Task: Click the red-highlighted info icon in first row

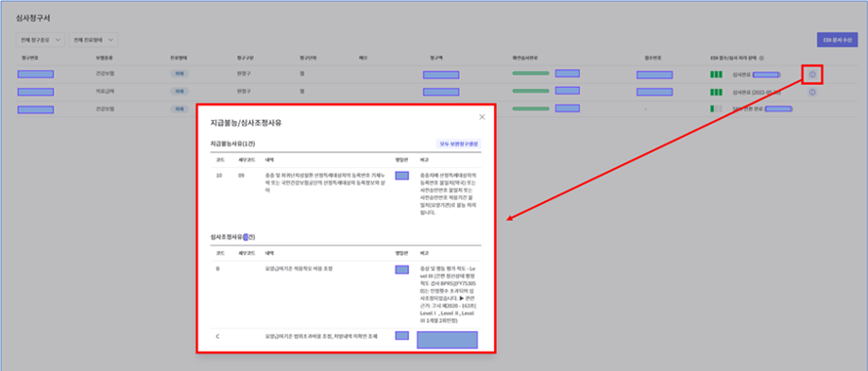Action: point(812,74)
